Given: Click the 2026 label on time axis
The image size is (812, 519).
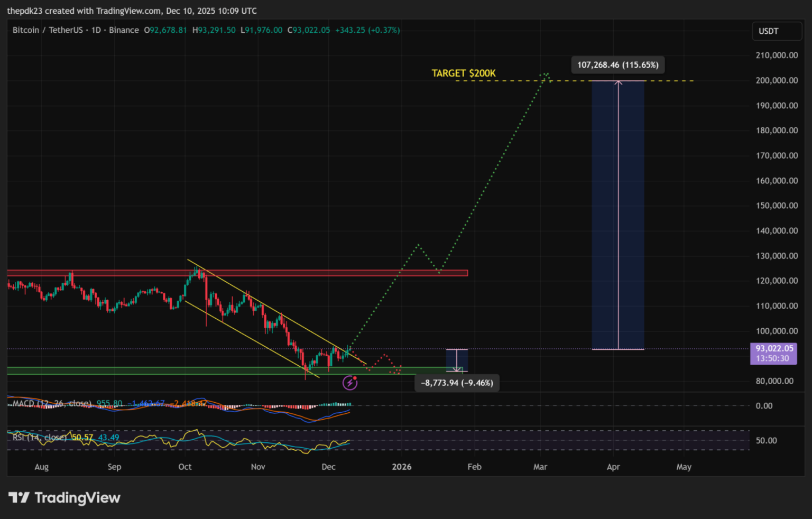Looking at the screenshot, I should point(401,467).
